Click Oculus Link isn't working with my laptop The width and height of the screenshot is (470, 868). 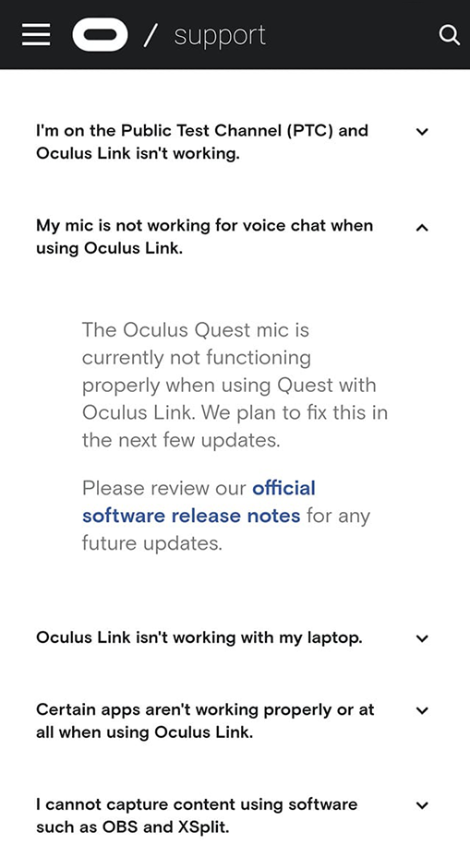(x=199, y=637)
